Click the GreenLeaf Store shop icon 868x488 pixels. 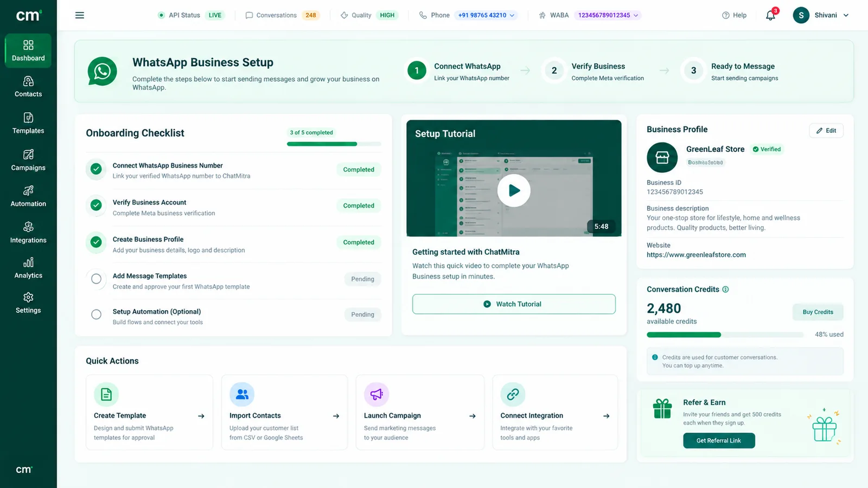662,157
